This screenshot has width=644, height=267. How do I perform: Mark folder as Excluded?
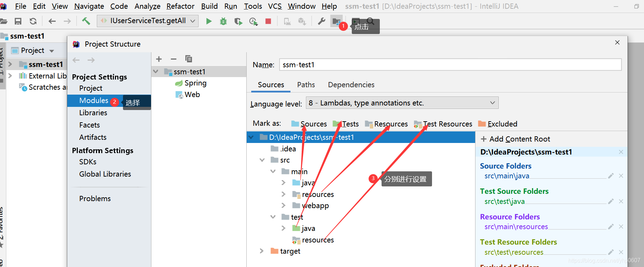498,124
